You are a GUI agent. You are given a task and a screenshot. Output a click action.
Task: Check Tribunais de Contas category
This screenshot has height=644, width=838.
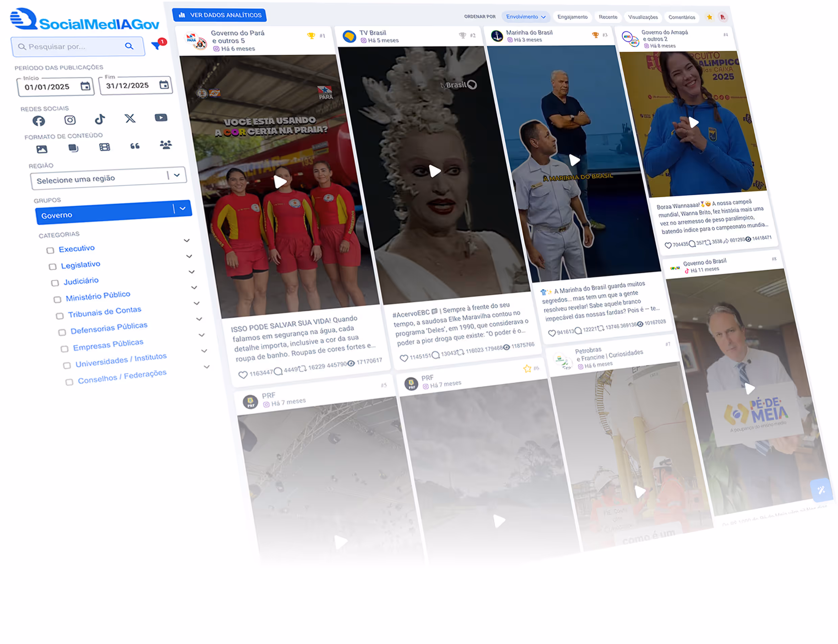[60, 316]
